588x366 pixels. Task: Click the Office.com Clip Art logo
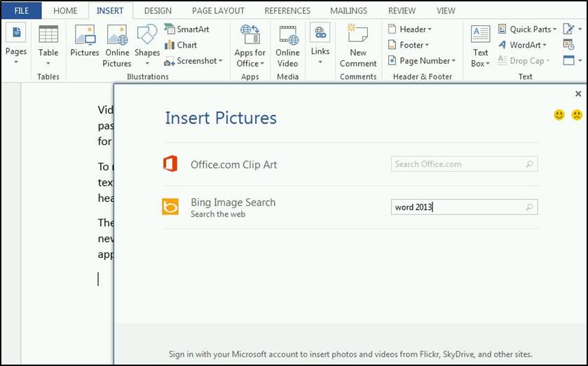tap(170, 164)
